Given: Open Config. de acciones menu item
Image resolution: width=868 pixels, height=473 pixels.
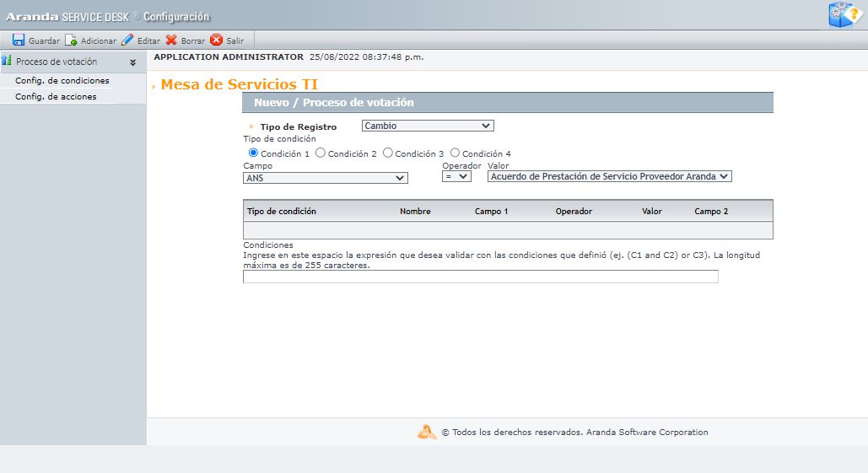Looking at the screenshot, I should [56, 96].
